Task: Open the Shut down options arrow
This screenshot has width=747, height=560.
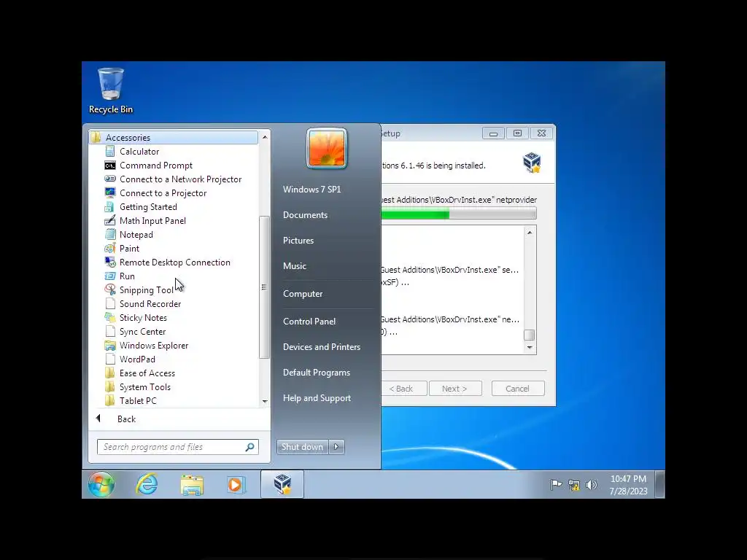Action: [x=336, y=447]
